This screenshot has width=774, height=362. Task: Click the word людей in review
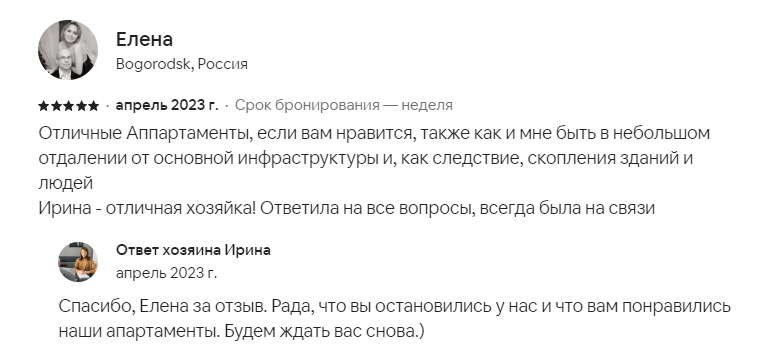pos(66,184)
